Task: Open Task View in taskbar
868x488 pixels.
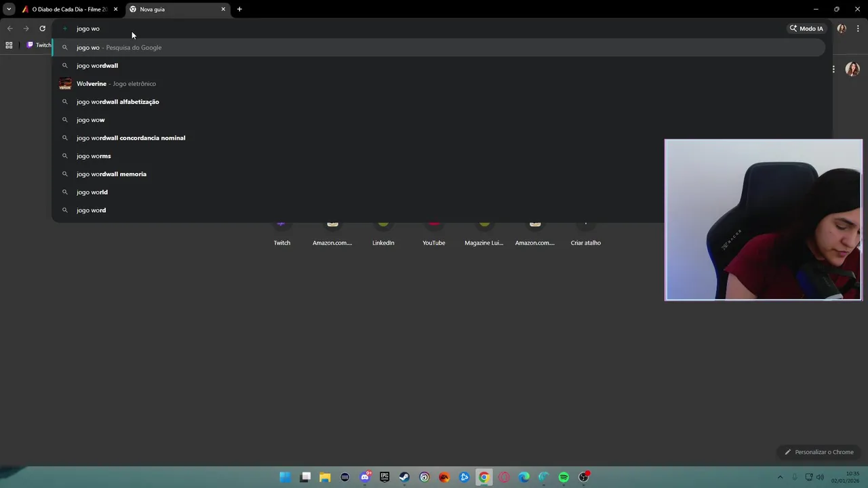Action: pos(305,477)
